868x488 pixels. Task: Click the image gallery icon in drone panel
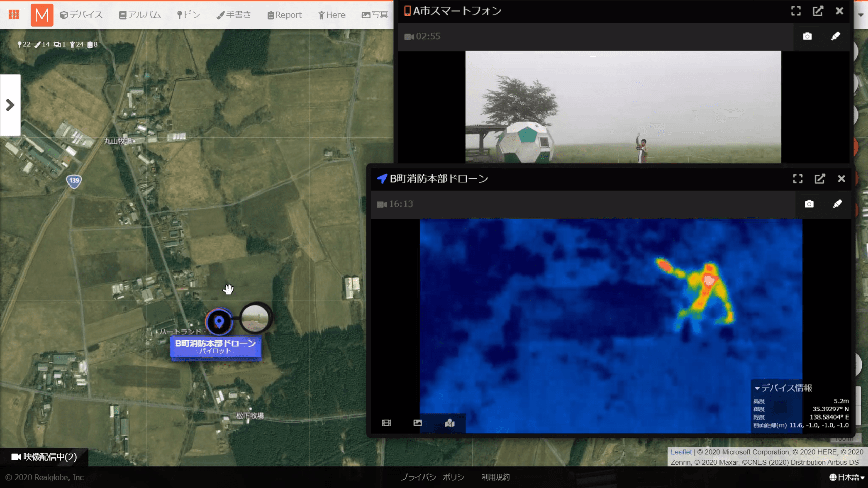click(417, 423)
